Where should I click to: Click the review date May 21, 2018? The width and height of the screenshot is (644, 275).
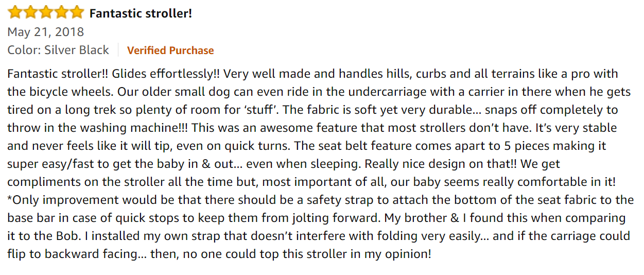(46, 32)
